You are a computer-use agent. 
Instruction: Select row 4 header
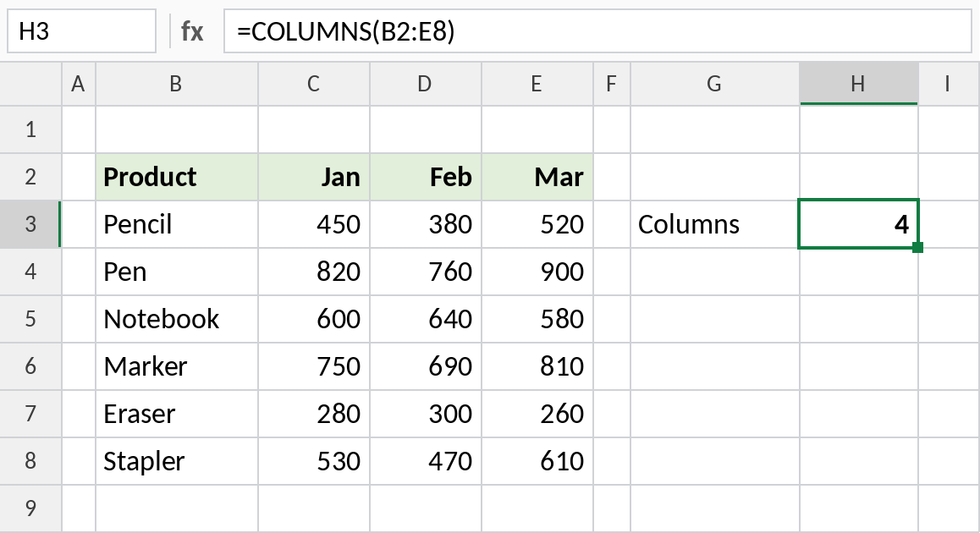pyautogui.click(x=30, y=272)
